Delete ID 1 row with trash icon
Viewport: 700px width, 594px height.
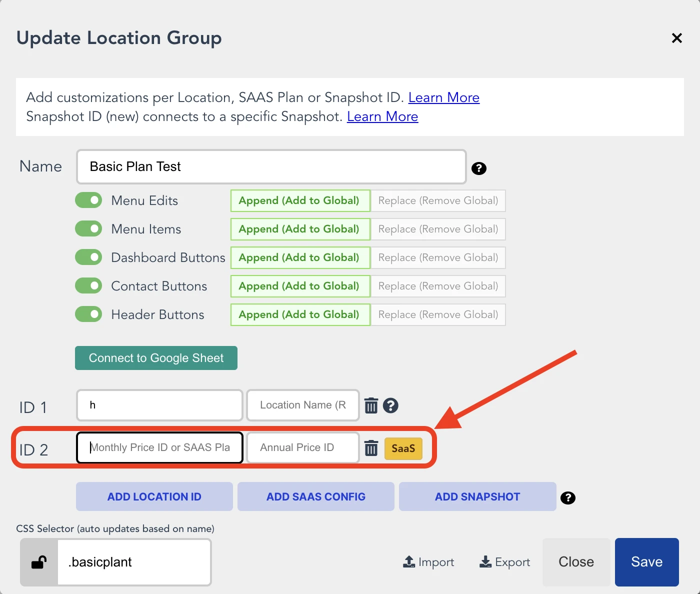pyautogui.click(x=371, y=405)
